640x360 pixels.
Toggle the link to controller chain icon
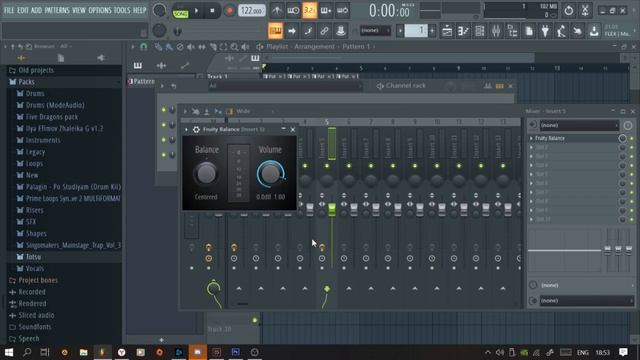pos(324,31)
